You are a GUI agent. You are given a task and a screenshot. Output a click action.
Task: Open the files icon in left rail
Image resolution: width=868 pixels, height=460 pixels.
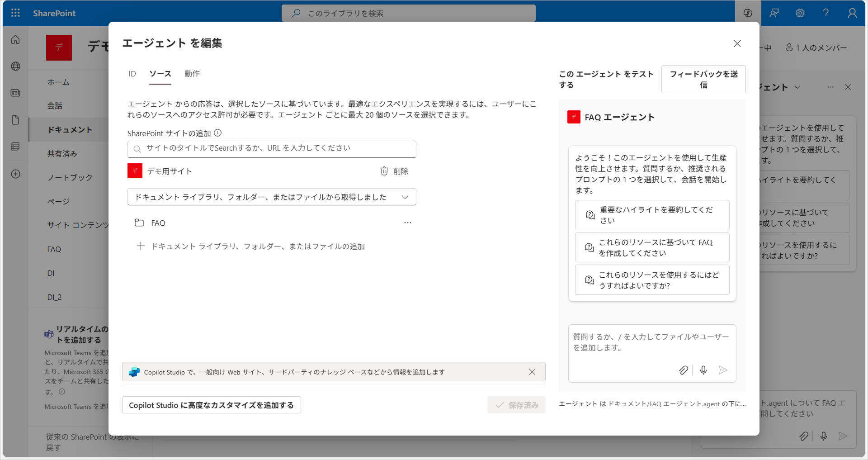[15, 120]
